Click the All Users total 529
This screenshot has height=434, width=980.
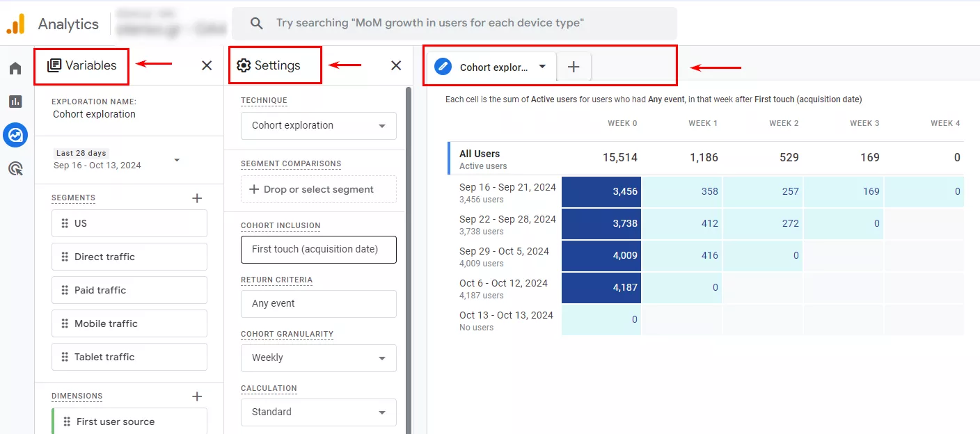coord(789,158)
